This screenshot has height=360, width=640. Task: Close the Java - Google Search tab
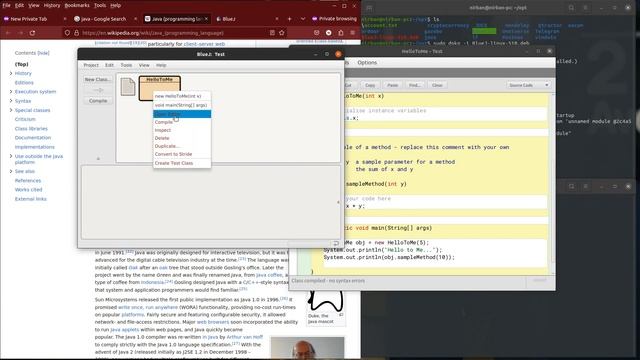136,19
